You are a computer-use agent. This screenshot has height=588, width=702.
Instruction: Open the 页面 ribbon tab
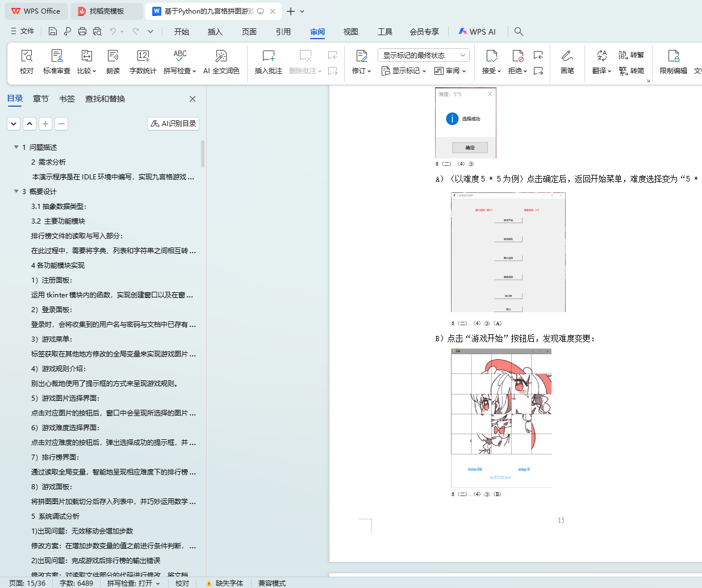point(249,32)
